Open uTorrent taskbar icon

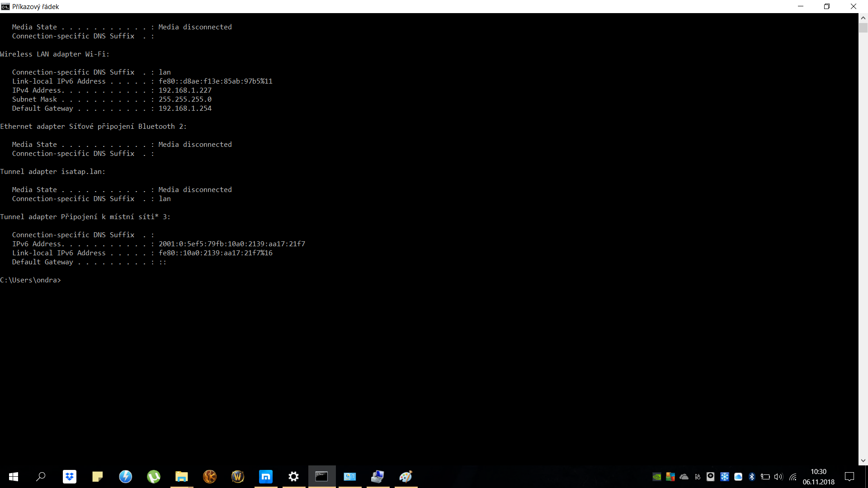click(154, 477)
